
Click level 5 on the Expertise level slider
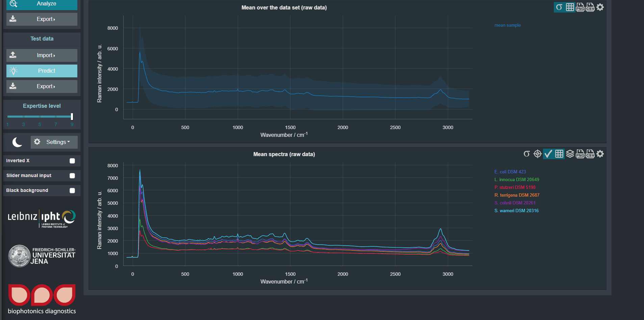point(40,117)
